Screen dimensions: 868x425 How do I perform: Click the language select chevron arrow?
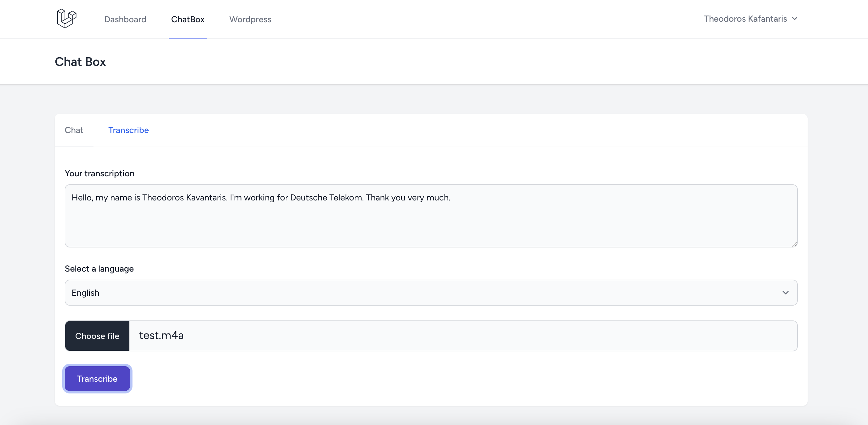tap(785, 293)
